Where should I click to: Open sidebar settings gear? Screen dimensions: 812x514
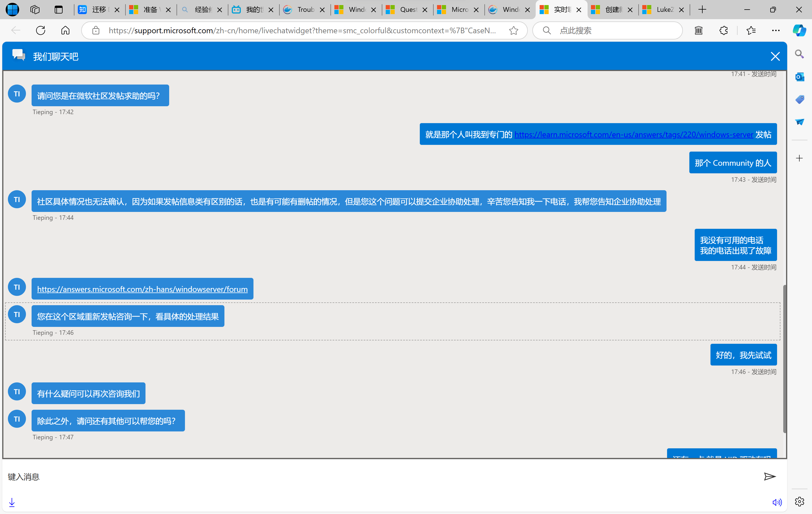pyautogui.click(x=799, y=502)
